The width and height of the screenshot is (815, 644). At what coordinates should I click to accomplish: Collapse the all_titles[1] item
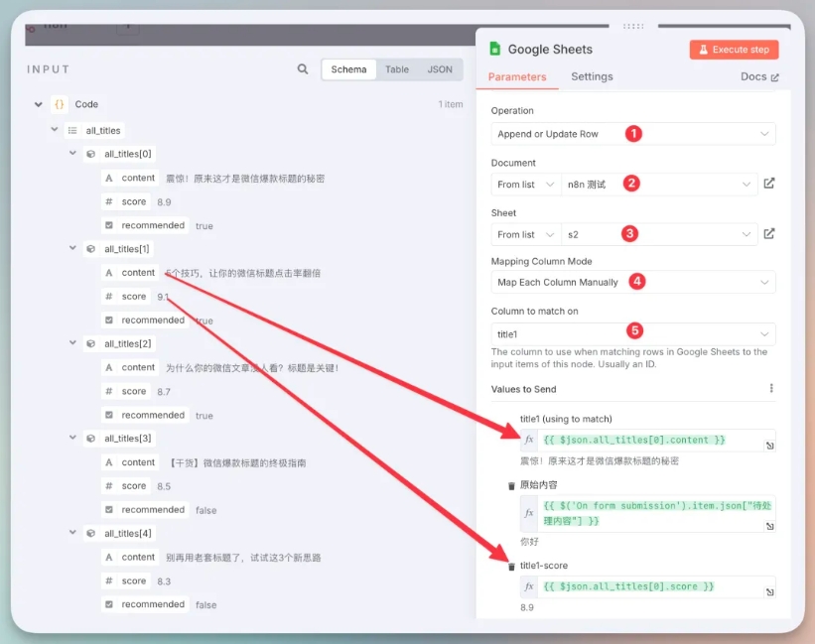[x=72, y=248]
